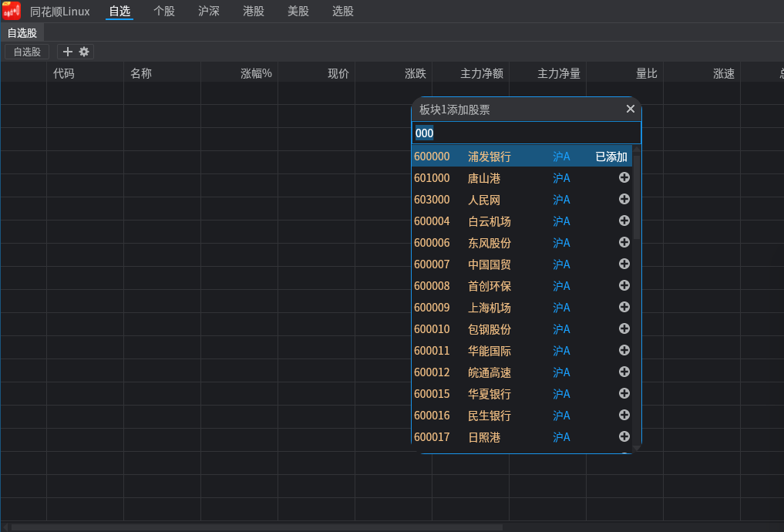Add 首创环保 600008 with plus icon

coord(624,285)
